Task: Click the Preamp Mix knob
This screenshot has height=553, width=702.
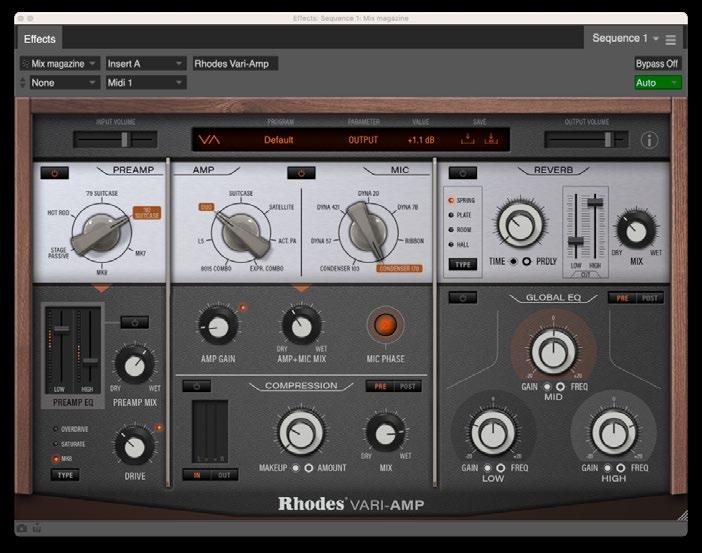Action: pyautogui.click(x=134, y=365)
